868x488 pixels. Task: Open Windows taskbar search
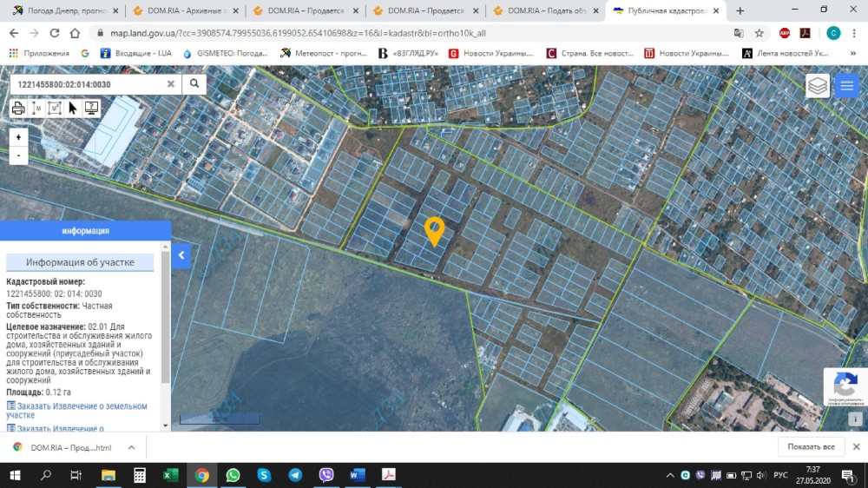tap(46, 475)
